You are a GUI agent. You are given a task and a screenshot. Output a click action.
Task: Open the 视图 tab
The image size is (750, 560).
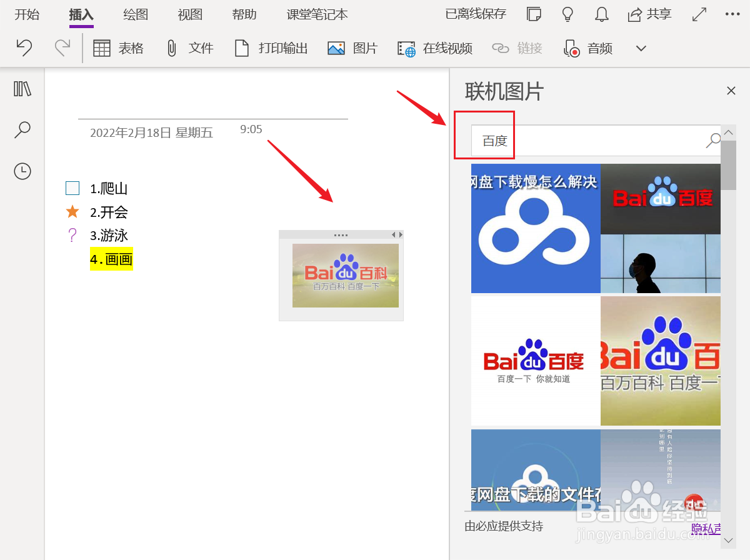point(190,14)
